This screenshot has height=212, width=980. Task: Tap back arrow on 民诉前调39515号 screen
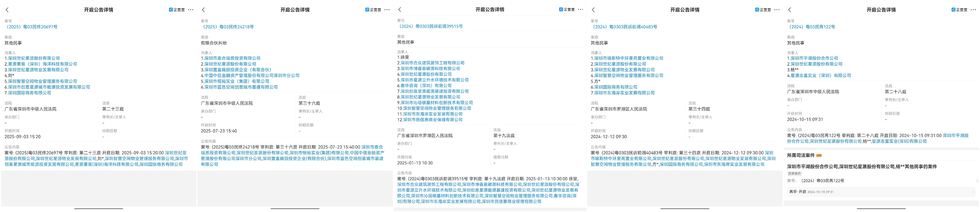[400, 9]
